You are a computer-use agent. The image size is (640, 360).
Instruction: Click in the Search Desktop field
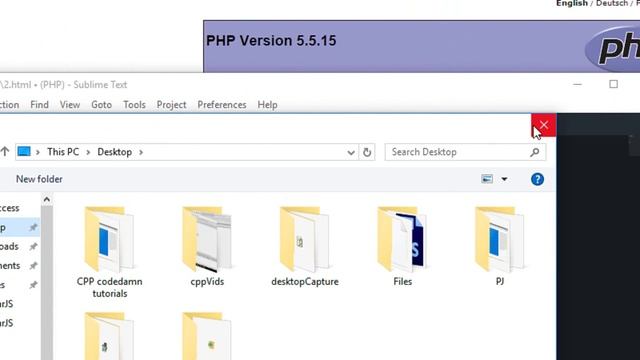point(465,152)
